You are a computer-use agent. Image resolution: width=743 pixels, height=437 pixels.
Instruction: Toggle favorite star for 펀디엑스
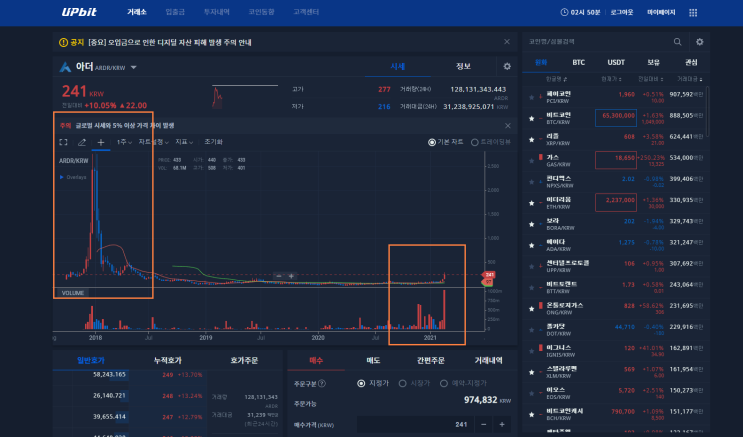[531, 182]
